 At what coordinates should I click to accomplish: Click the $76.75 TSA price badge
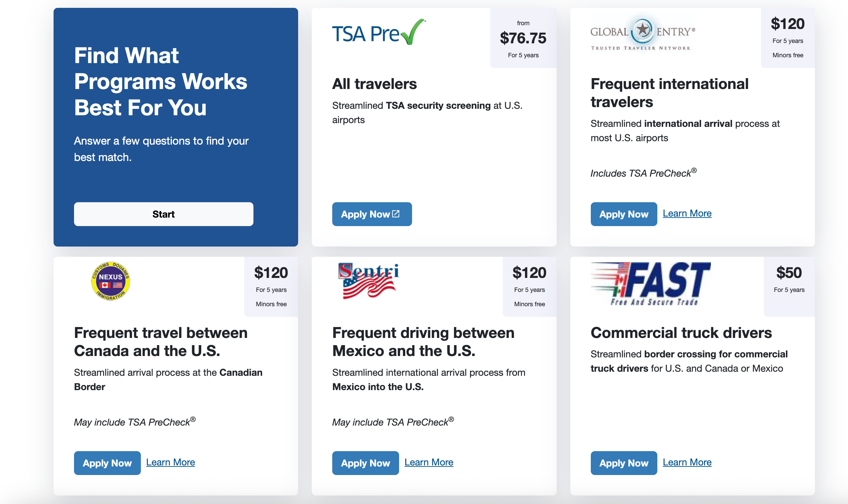point(523,38)
